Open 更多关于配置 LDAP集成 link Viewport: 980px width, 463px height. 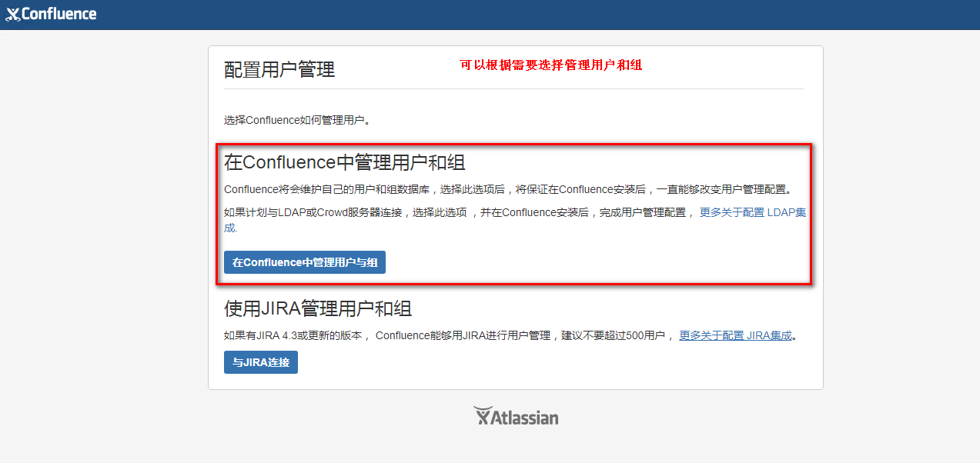point(752,212)
